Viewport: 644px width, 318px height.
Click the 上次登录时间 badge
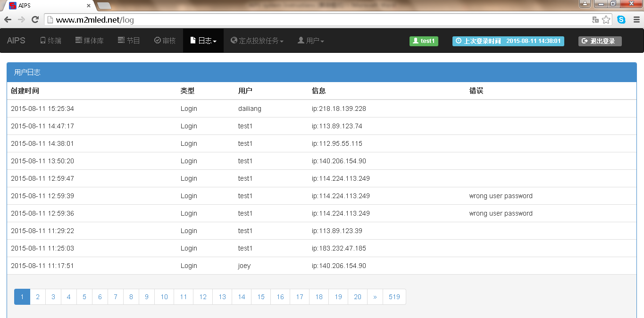[x=508, y=41]
